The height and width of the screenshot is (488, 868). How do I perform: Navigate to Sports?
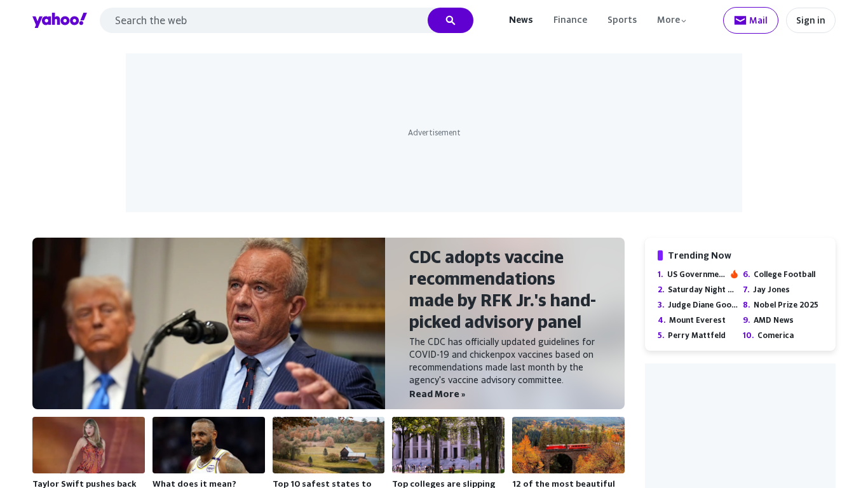[x=621, y=20]
